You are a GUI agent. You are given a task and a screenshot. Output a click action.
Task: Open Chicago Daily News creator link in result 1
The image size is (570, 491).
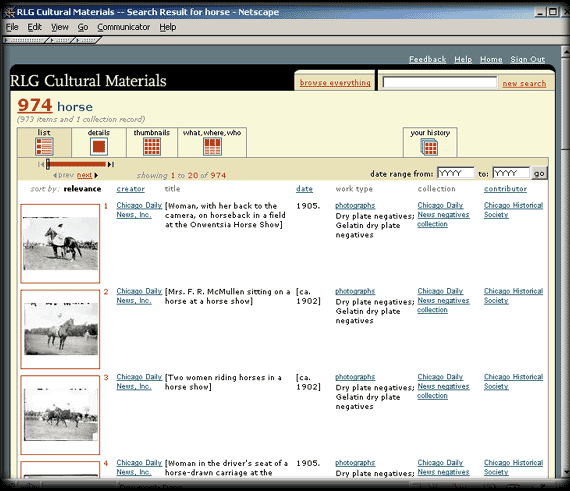click(139, 210)
